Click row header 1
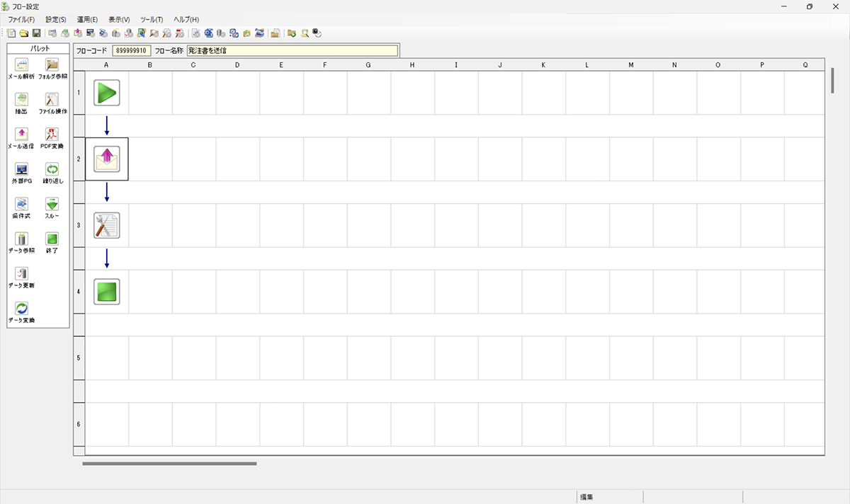850x504 pixels. click(x=79, y=93)
